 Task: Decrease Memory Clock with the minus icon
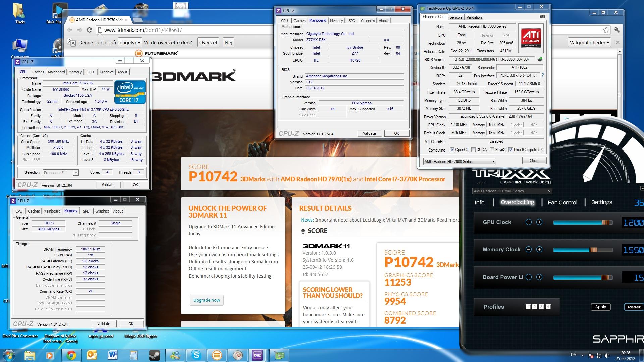(529, 249)
